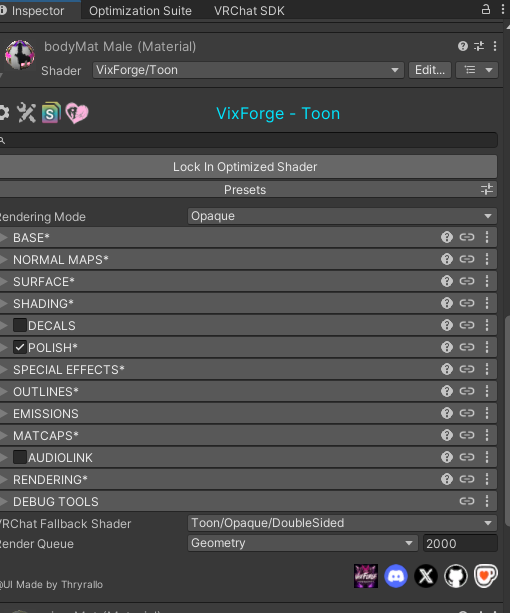
Task: Open the X (Twitter) link icon
Action: click(426, 576)
